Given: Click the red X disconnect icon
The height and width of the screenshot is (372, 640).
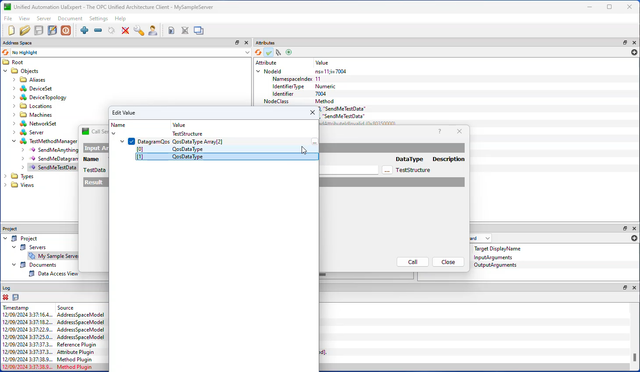Looking at the screenshot, I should (125, 31).
